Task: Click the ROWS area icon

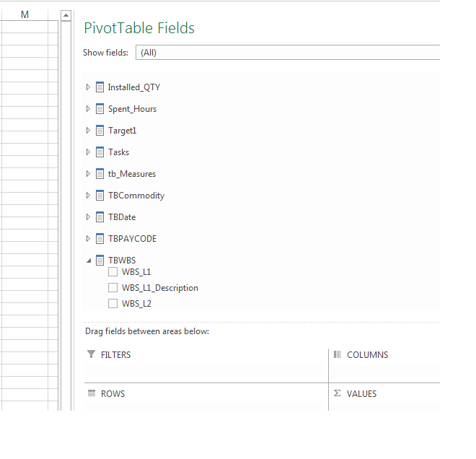Action: pyautogui.click(x=92, y=393)
